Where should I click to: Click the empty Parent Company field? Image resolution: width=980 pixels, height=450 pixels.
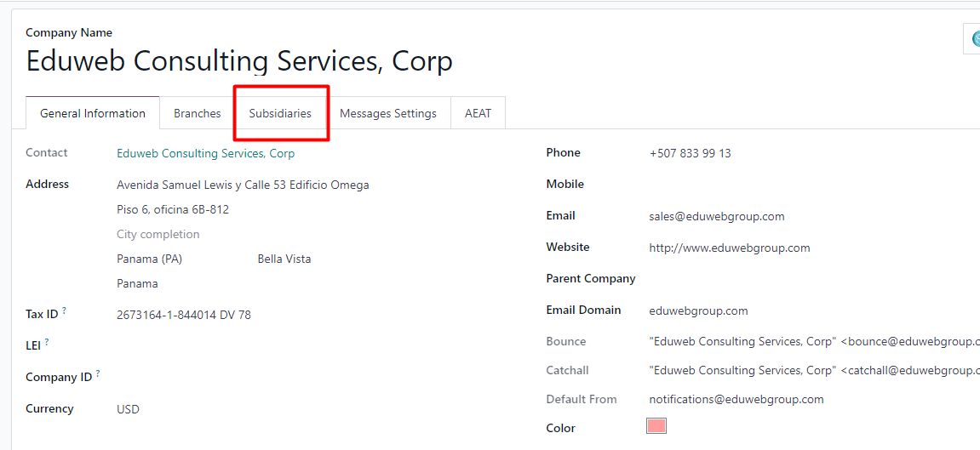point(812,279)
